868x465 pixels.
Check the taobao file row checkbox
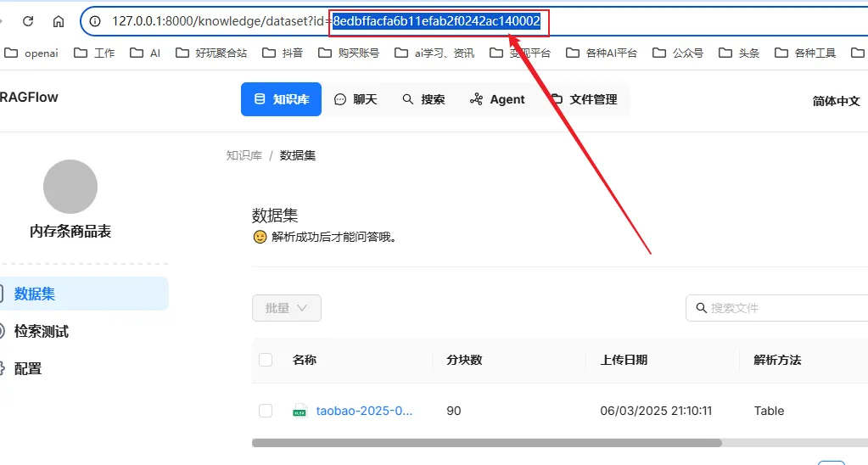[266, 411]
